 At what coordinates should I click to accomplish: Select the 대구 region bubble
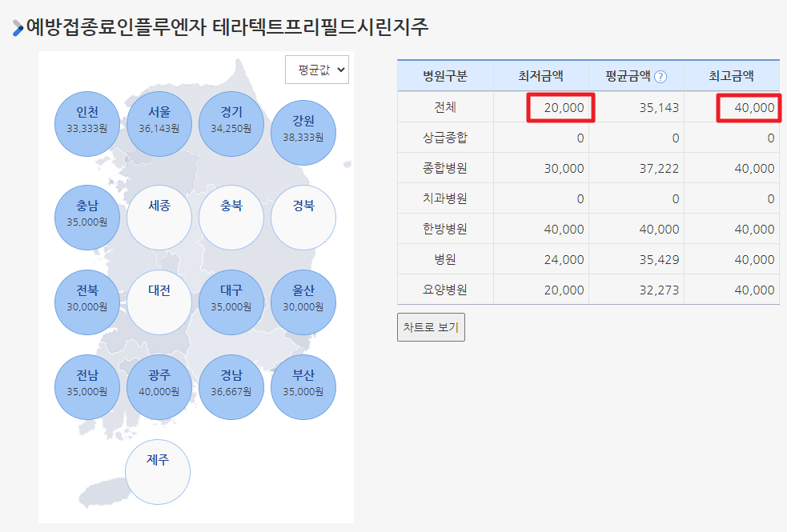[x=231, y=302]
